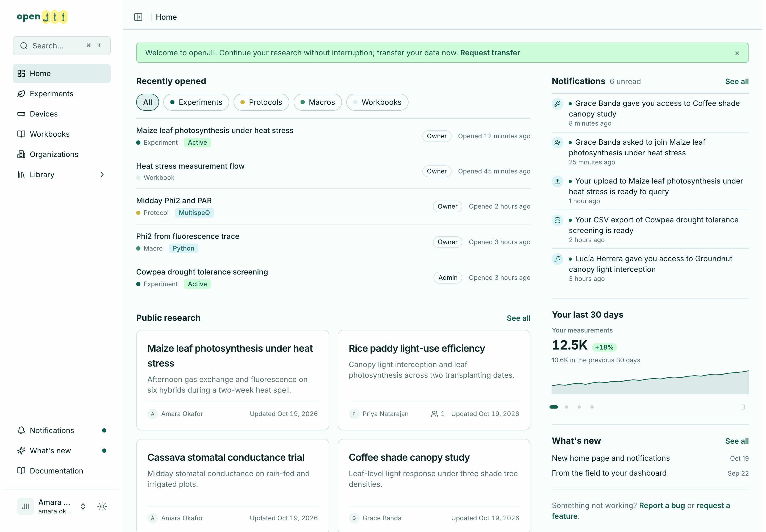
Task: Open the account switcher chevrons for Amara
Action: point(83,506)
